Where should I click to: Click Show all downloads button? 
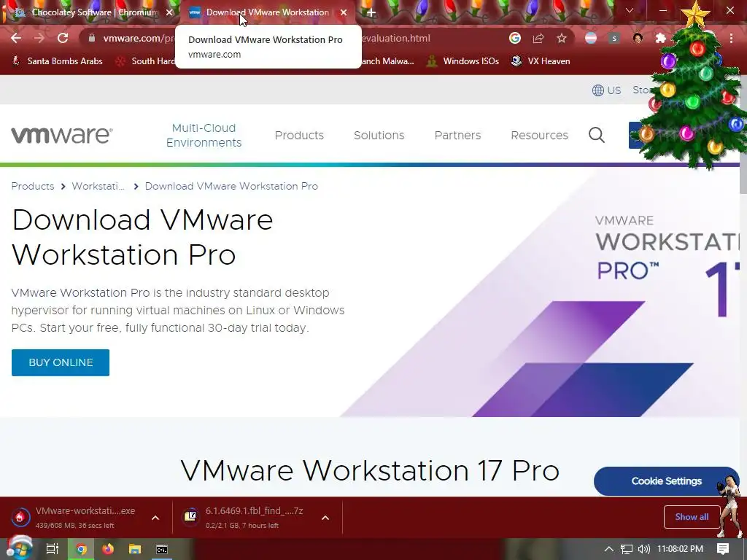[x=692, y=517]
